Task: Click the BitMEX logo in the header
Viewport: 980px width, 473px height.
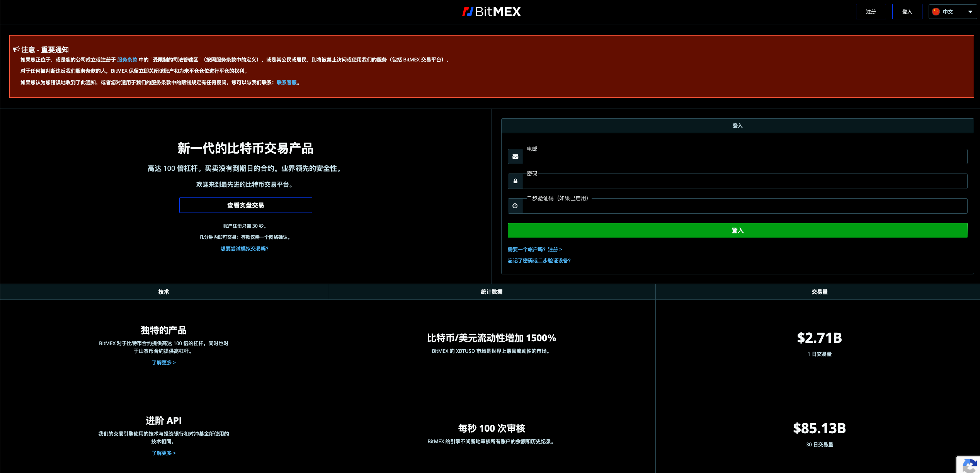Action: [491, 12]
